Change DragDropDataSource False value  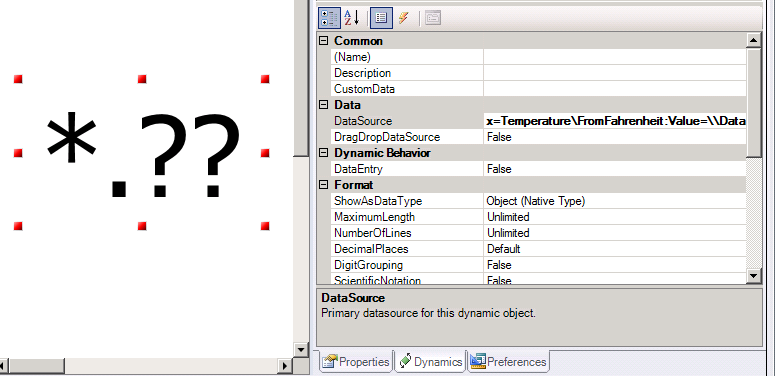click(614, 137)
